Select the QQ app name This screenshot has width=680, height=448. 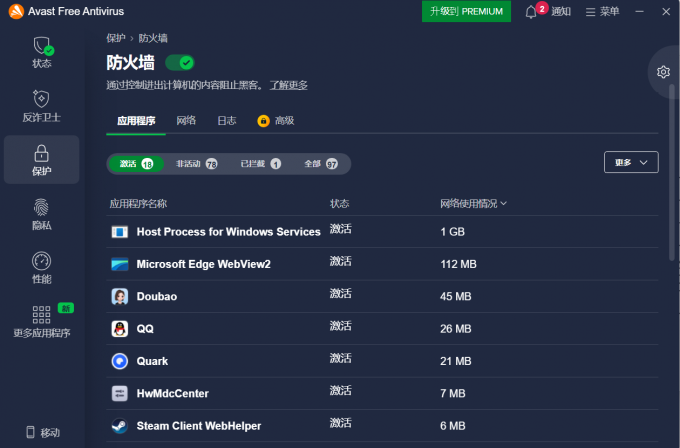point(145,329)
